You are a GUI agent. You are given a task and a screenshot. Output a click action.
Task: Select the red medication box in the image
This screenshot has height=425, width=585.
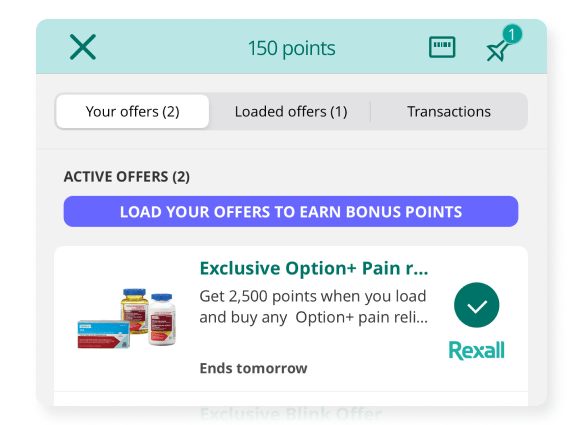tap(104, 334)
